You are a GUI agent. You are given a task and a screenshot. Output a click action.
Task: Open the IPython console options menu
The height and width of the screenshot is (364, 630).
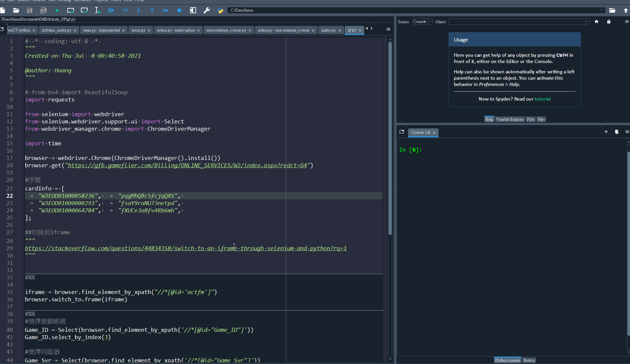(627, 132)
